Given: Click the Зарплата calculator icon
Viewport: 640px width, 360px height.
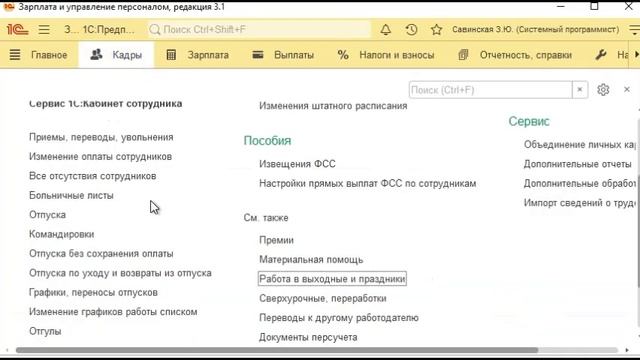Looking at the screenshot, I should coord(171,55).
